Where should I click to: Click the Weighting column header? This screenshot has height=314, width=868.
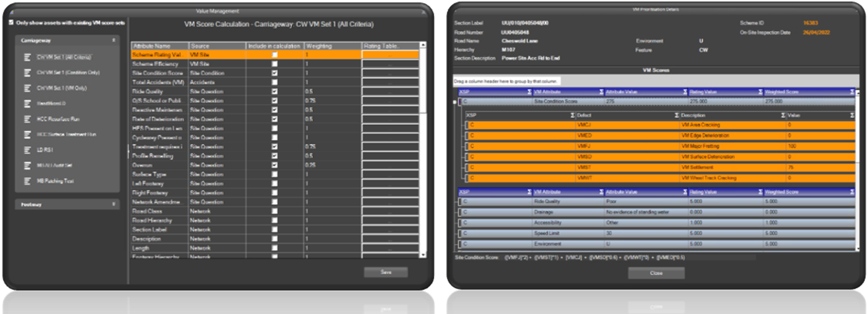[x=331, y=46]
